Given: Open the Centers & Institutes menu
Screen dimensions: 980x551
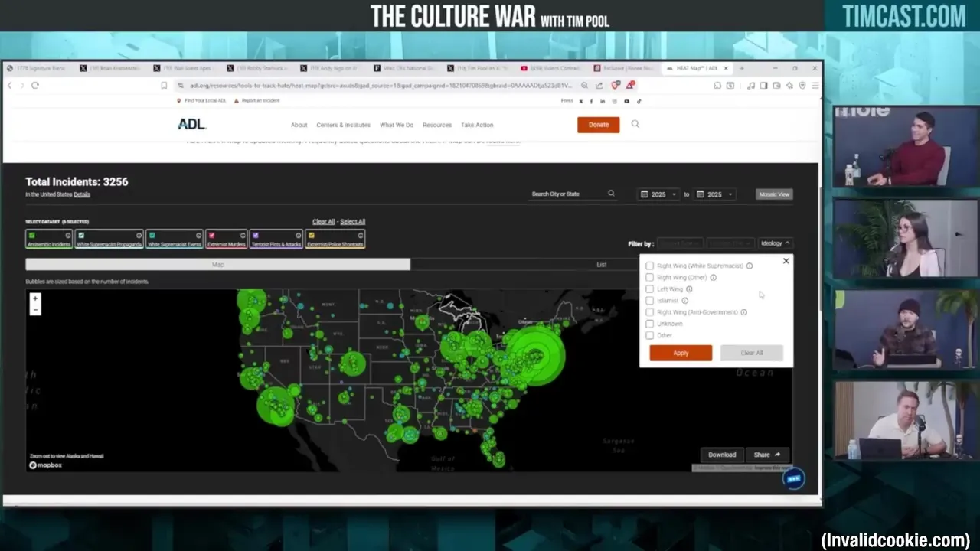Looking at the screenshot, I should 343,125.
